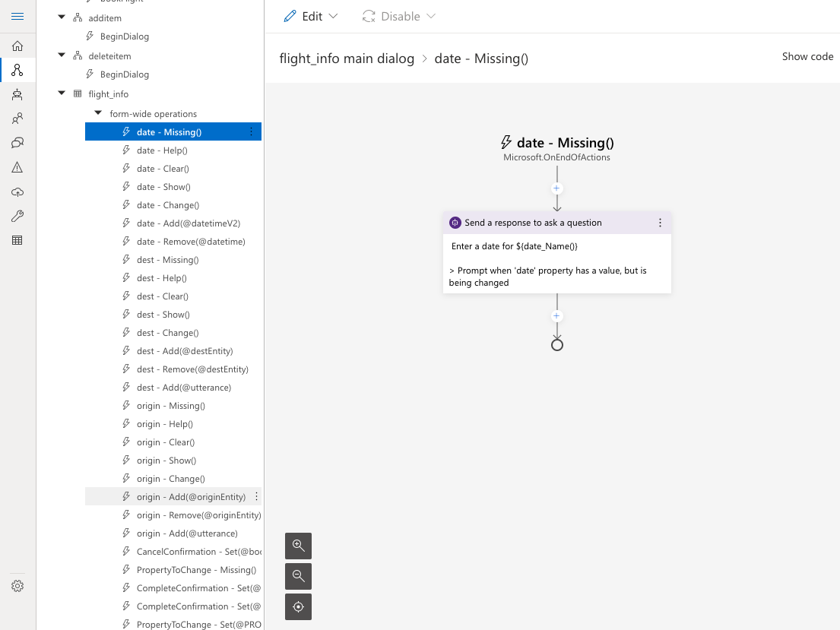Select the Design flow icon in the sidebar
The image size is (840, 630).
(17, 71)
